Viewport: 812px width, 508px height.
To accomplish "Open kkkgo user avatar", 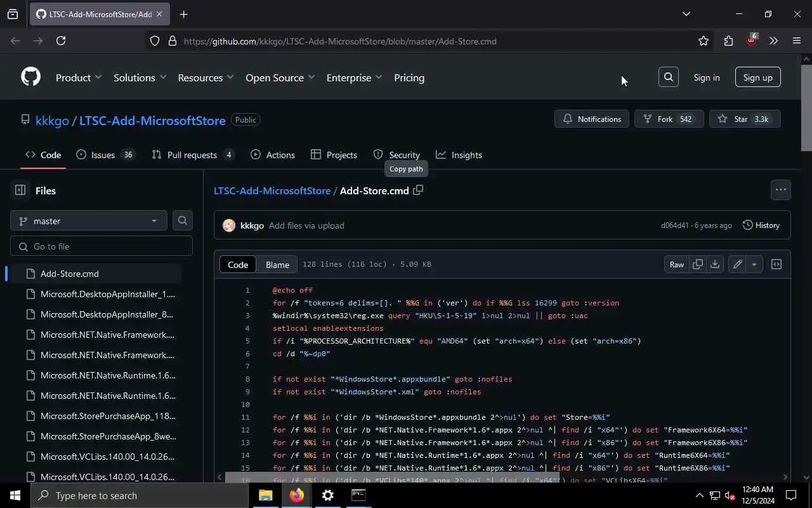I will [229, 225].
